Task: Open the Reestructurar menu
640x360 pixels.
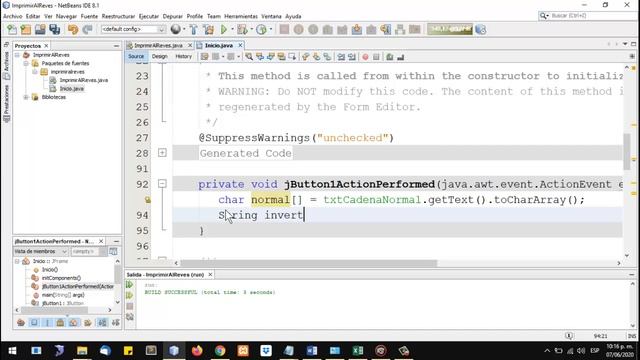Action: click(118, 16)
